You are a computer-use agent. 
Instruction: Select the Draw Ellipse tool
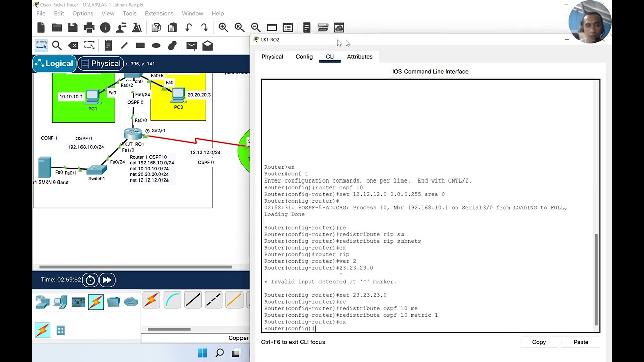(x=156, y=46)
